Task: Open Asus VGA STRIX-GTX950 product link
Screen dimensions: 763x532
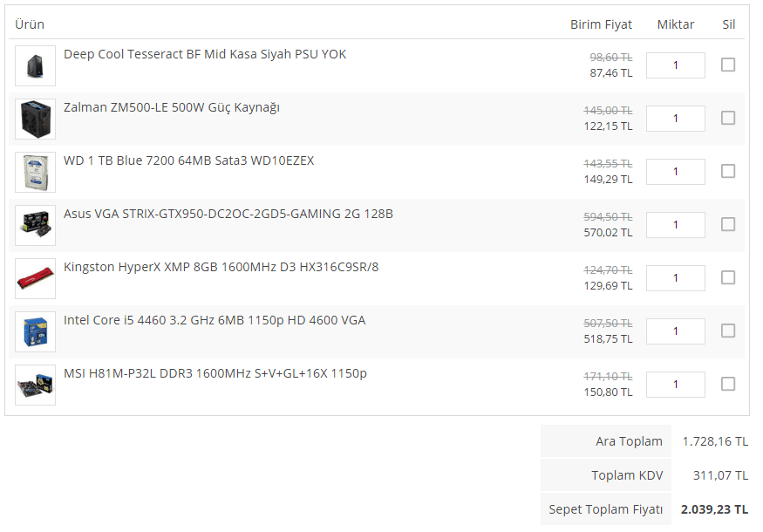Action: [228, 214]
